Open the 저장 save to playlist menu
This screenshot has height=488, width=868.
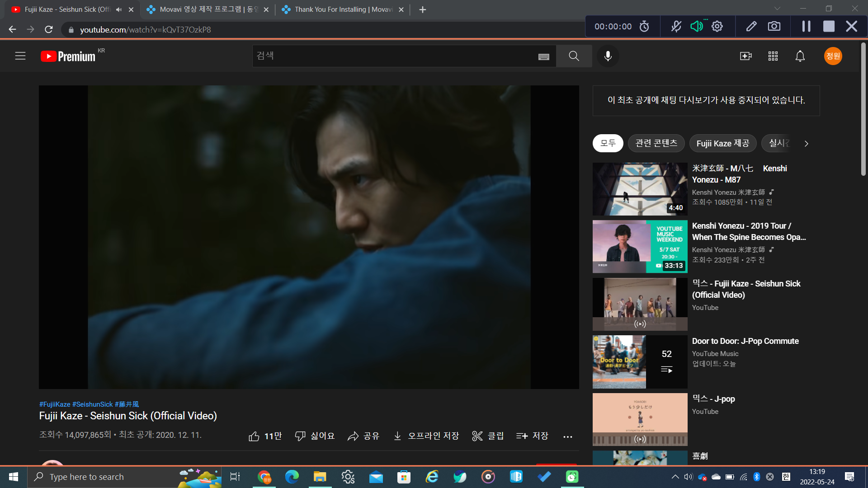(x=532, y=436)
